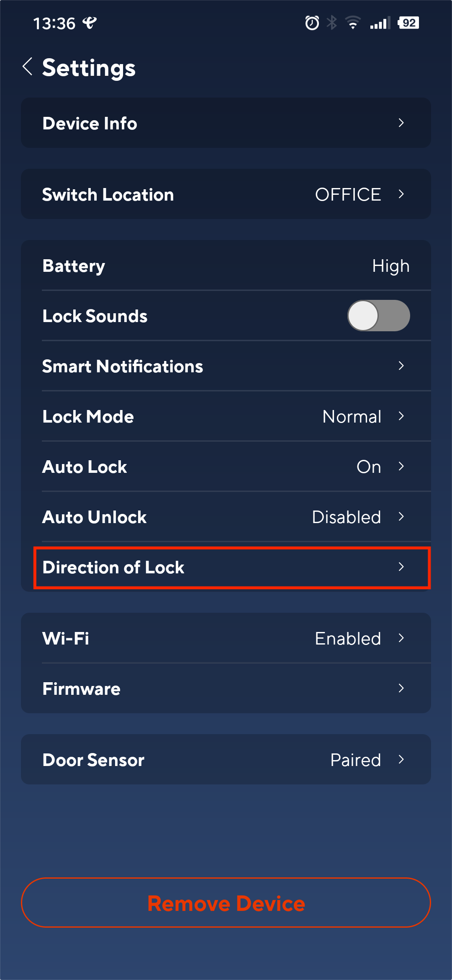Screen dimensions: 452x980
Task: Tap the cellular signal bars icon
Action: pos(380,23)
